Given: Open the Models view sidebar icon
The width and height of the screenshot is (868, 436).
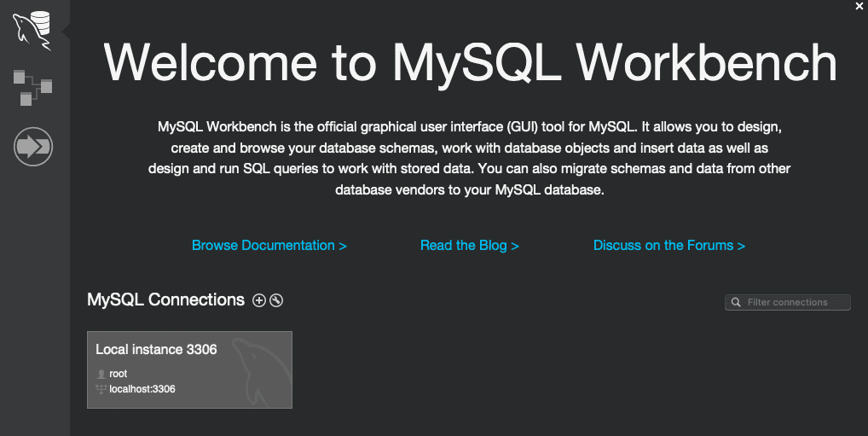Looking at the screenshot, I should click(32, 88).
